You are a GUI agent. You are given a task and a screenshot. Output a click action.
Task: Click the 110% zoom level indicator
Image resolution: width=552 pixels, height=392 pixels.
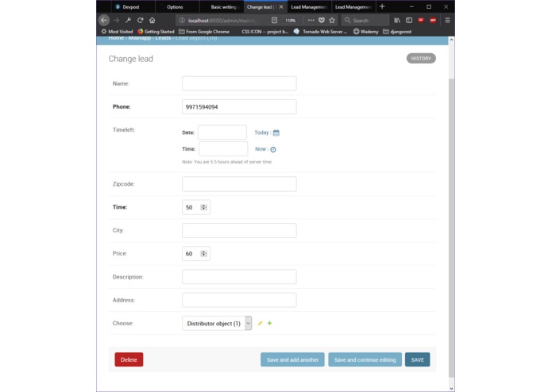click(x=291, y=21)
